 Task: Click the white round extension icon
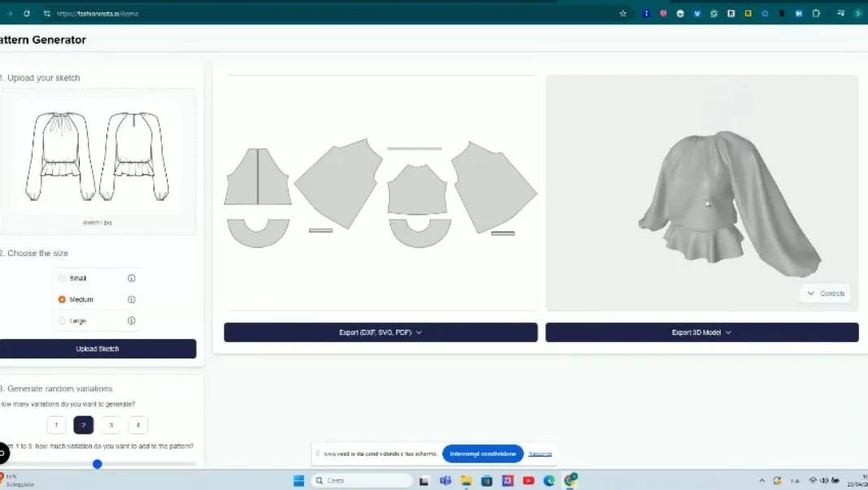(680, 13)
